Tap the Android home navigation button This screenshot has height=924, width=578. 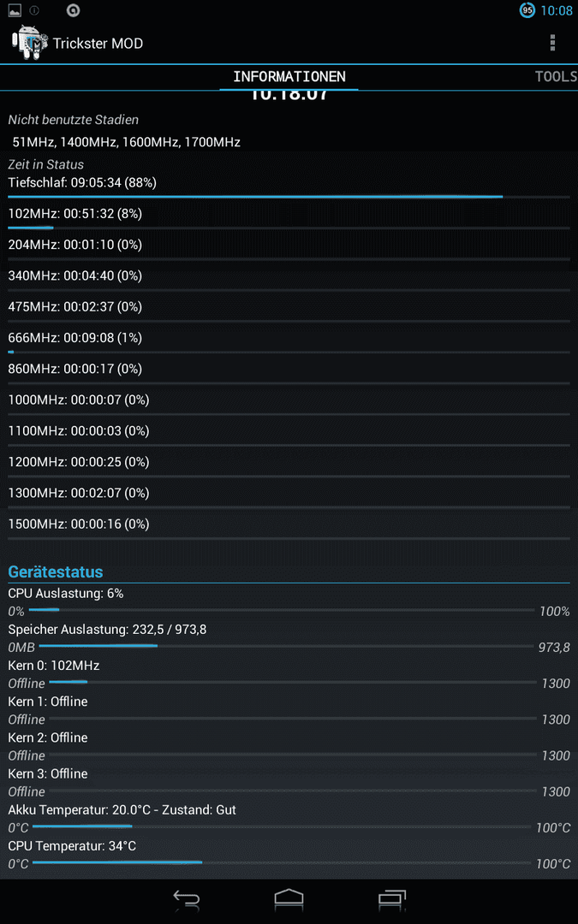click(289, 900)
